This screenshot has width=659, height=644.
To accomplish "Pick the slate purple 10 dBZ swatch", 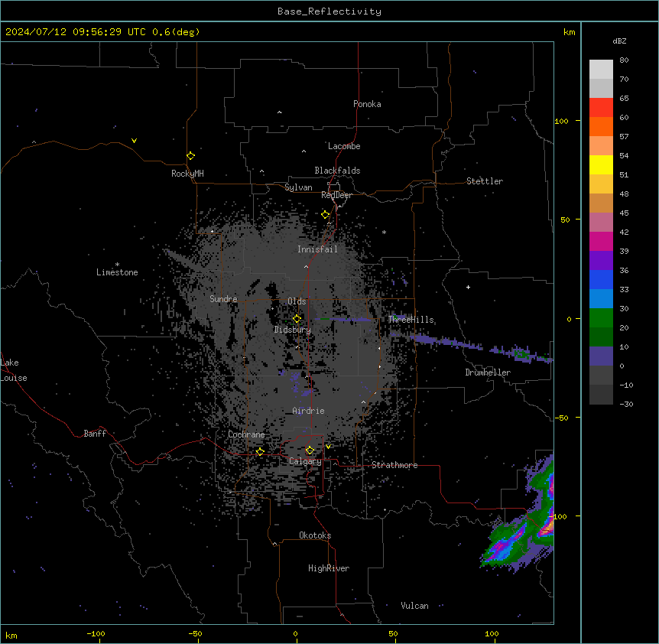I will (601, 356).
